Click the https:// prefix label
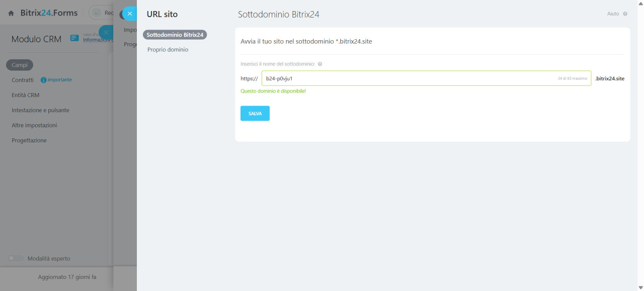 [x=249, y=79]
